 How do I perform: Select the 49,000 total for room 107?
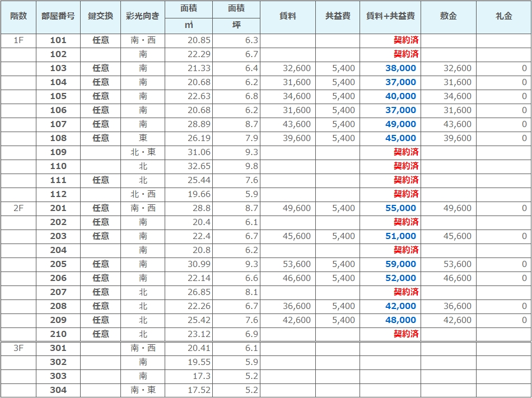click(400, 124)
